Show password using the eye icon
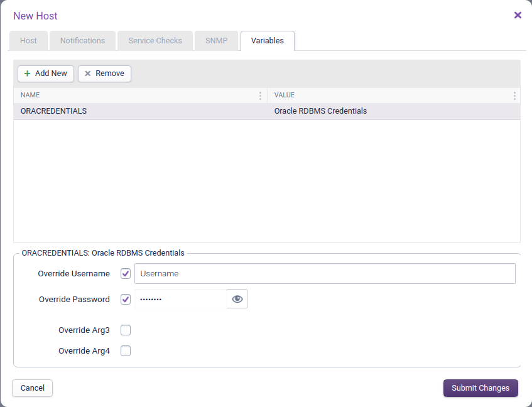This screenshot has height=407, width=532. (237, 299)
